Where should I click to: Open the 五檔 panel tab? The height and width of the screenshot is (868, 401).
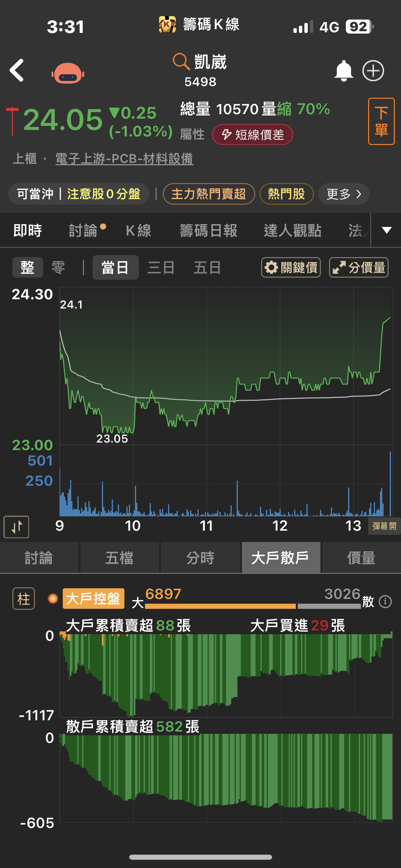coord(119,557)
